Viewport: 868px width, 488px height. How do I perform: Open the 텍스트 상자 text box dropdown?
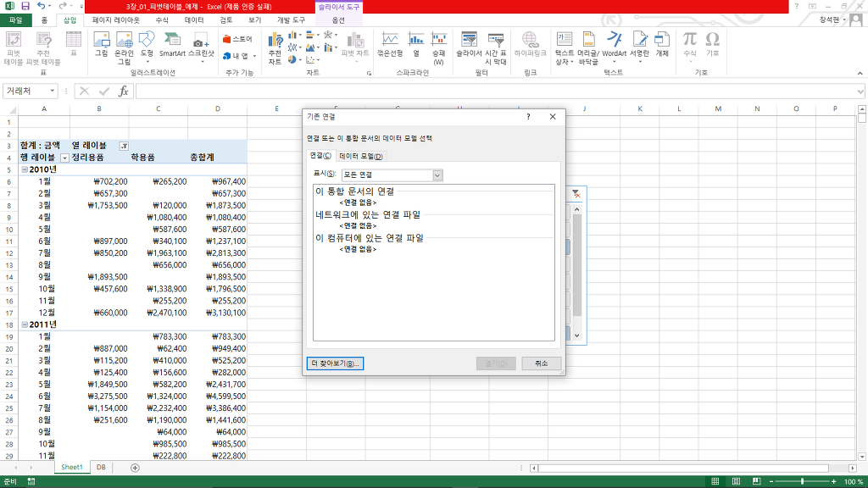click(x=572, y=62)
